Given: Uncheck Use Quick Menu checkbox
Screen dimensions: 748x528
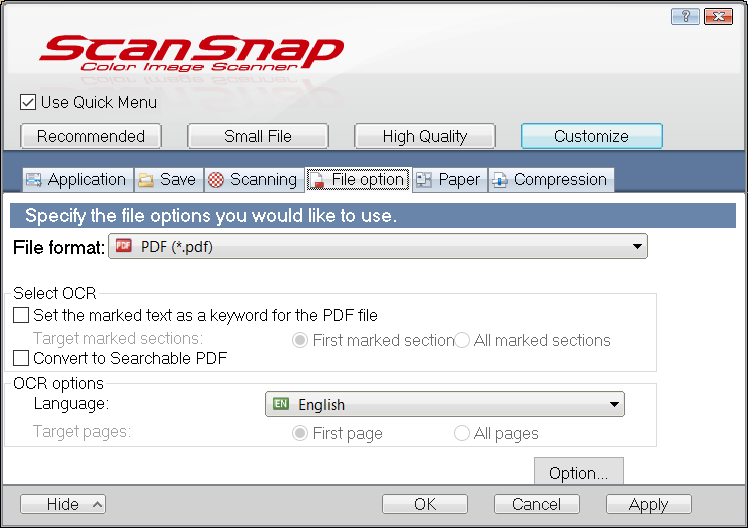Looking at the screenshot, I should (28, 102).
